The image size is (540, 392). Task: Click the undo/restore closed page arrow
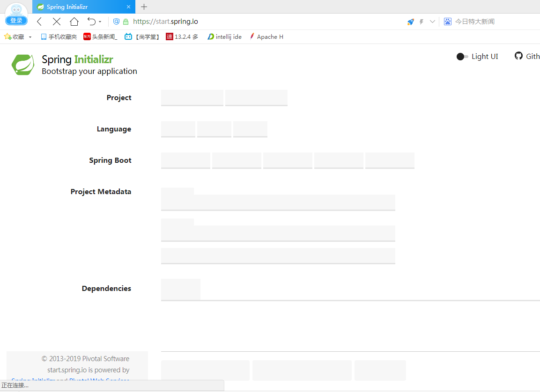(91, 22)
